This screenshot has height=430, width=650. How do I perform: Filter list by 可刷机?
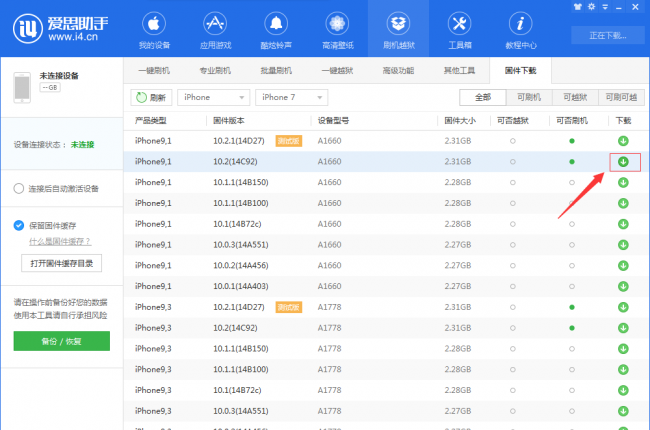(x=529, y=97)
